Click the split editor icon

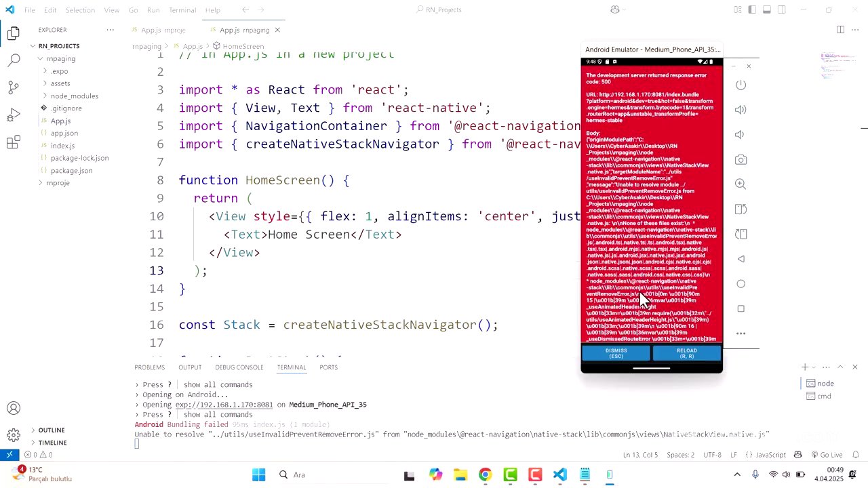[x=840, y=30]
